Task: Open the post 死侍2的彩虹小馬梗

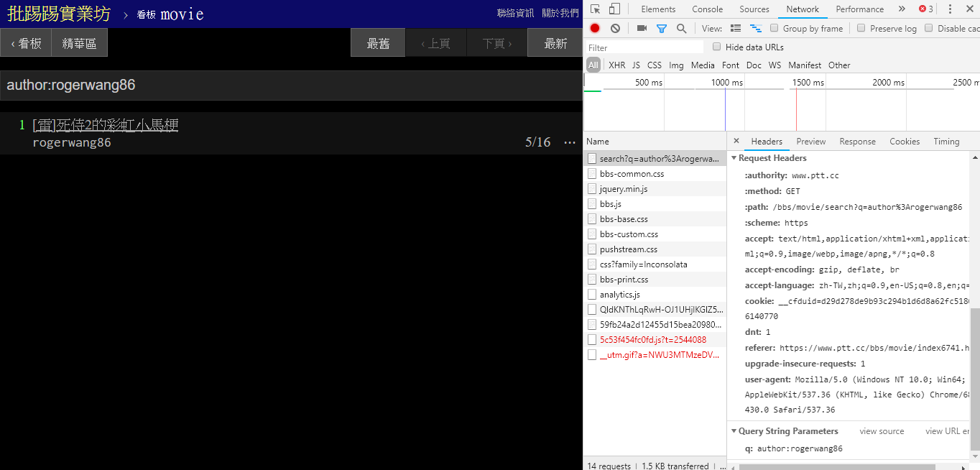Action: (x=106, y=125)
